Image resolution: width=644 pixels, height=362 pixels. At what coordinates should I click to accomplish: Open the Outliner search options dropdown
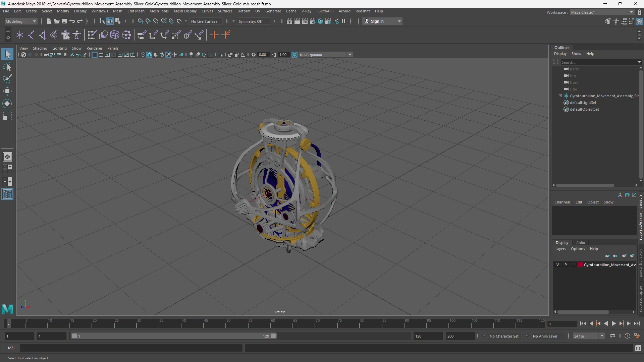(639, 62)
